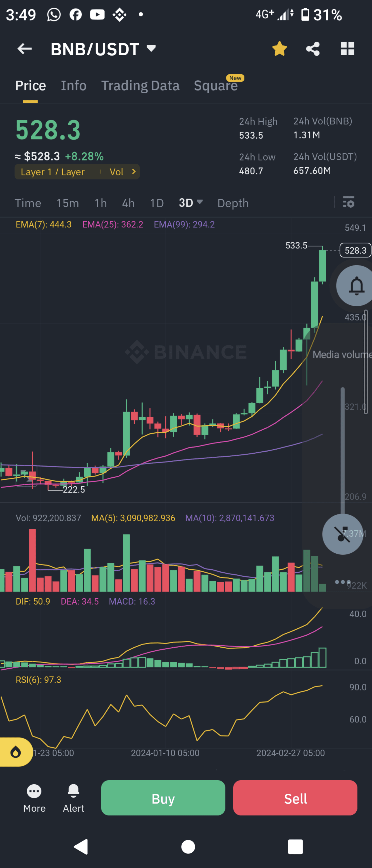Select the 1D timeframe
The height and width of the screenshot is (868, 372).
(157, 203)
